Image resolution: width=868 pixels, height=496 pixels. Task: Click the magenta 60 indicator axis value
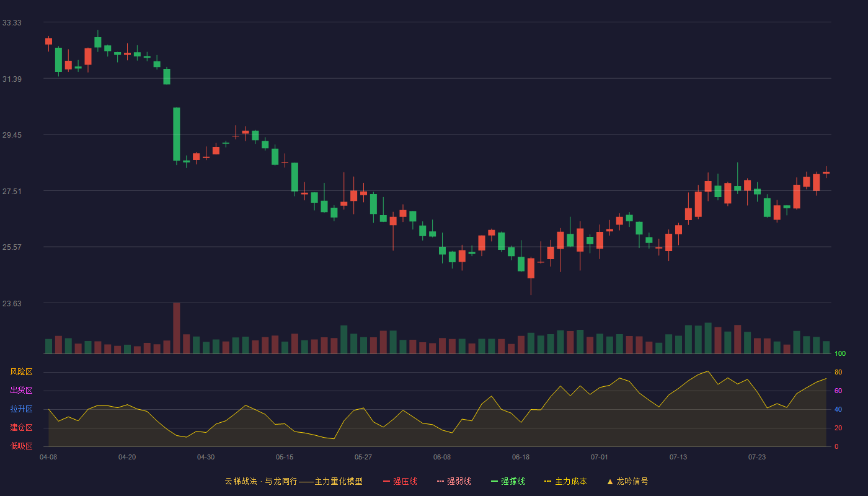tap(838, 391)
